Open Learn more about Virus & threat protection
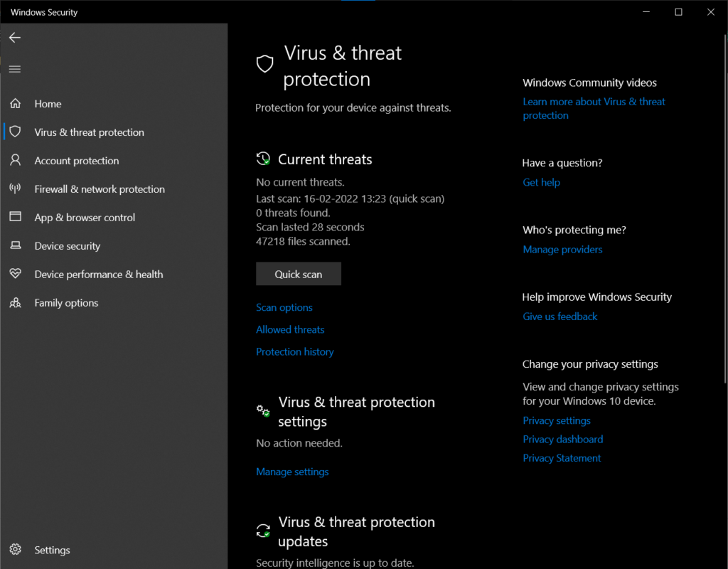728x569 pixels. click(x=594, y=108)
